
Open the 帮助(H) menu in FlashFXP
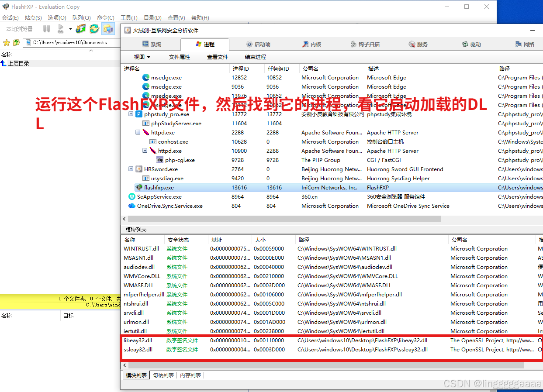pyautogui.click(x=200, y=18)
